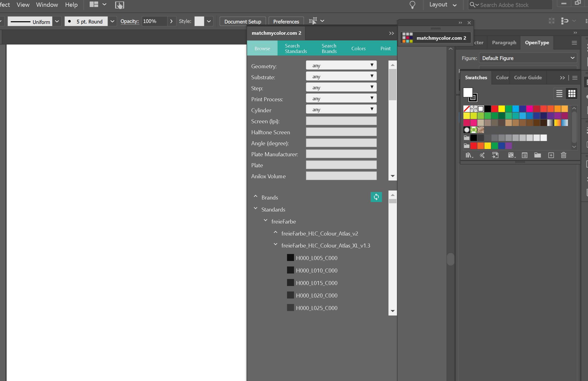This screenshot has width=588, height=381.
Task: Switch to the Paragraph tab
Action: [504, 42]
